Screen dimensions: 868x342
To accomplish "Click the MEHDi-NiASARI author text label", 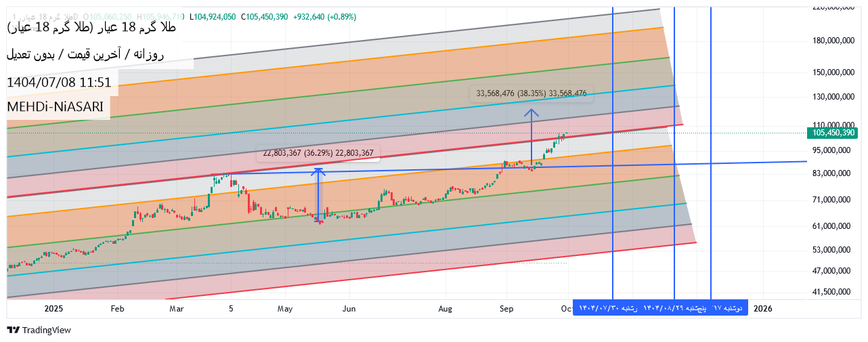I will pos(57,108).
